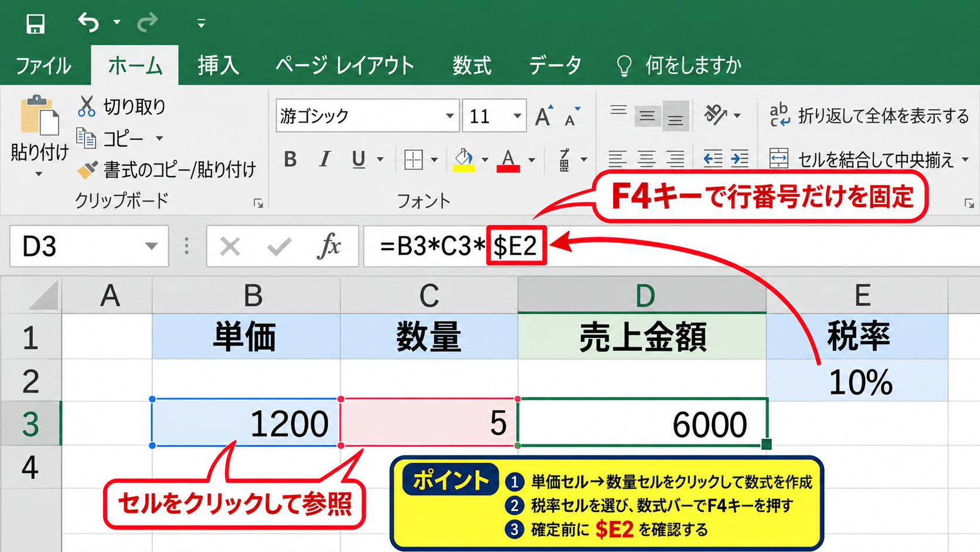Image resolution: width=980 pixels, height=552 pixels.
Task: Decrease font size with small A icon
Action: (572, 117)
